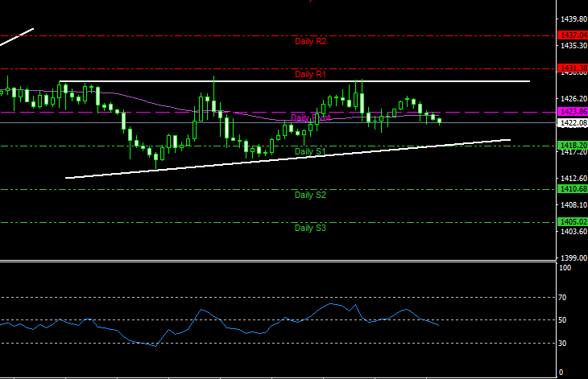Screen dimensions: 588x379
Task: Click the current price tag 1422.08
Action: coord(573,122)
